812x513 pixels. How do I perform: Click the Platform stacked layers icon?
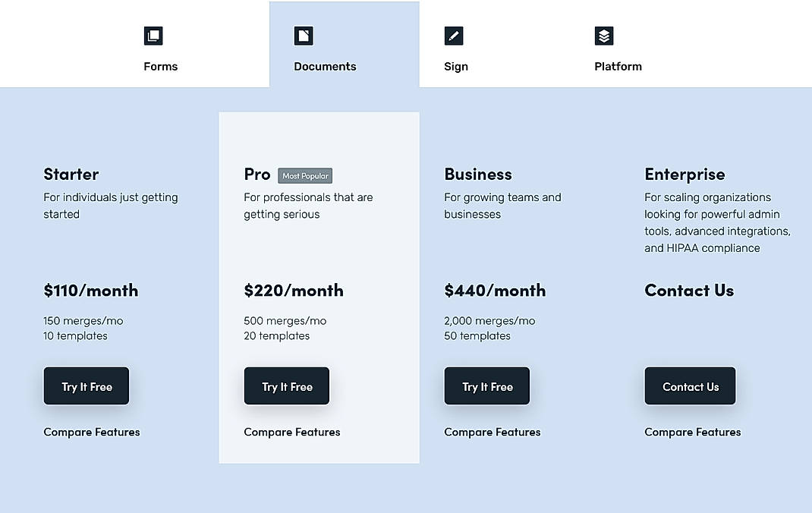pos(603,35)
